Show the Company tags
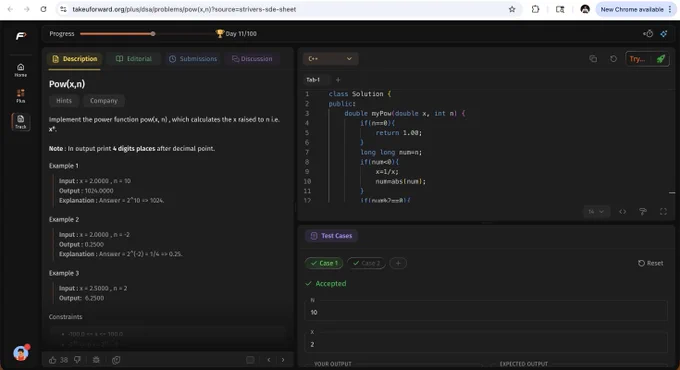The width and height of the screenshot is (680, 370). pos(104,101)
